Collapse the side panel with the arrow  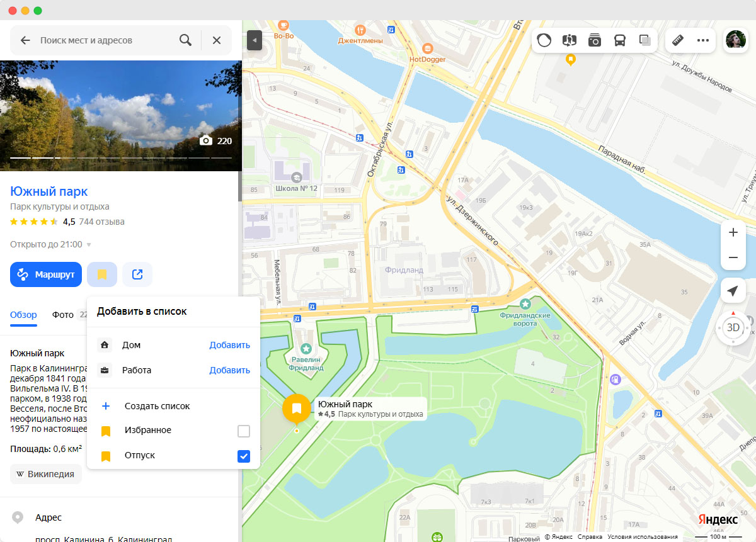(x=254, y=40)
